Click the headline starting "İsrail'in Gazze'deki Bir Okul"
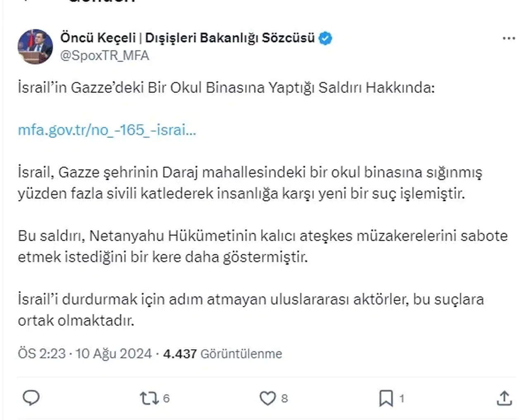Viewport: 529px width, 420px height. [x=226, y=88]
